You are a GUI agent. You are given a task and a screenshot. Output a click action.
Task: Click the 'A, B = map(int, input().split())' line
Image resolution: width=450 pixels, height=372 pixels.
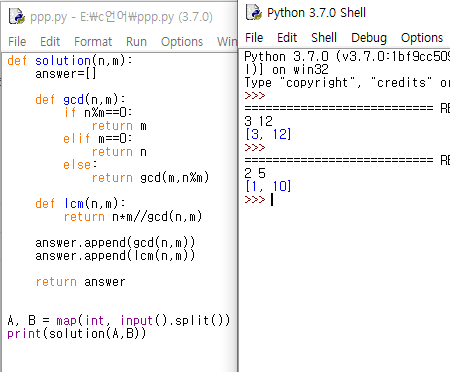(x=119, y=321)
